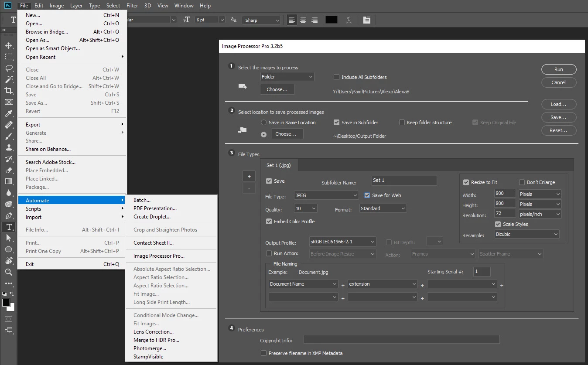Open the Resample Bicubic dropdown
This screenshot has width=588, height=365.
[527, 234]
